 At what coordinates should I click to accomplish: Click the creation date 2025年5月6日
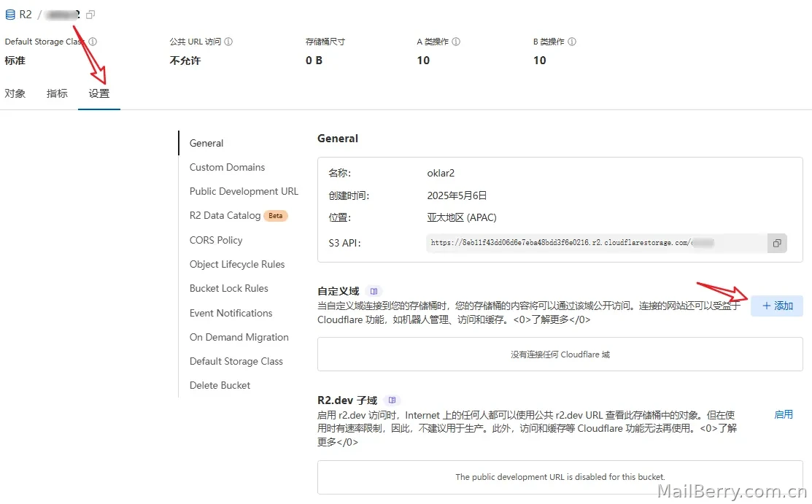click(457, 195)
